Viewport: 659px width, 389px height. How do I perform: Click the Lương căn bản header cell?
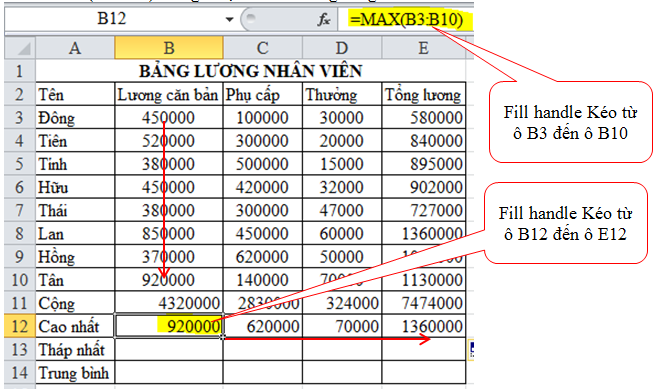tap(169, 94)
